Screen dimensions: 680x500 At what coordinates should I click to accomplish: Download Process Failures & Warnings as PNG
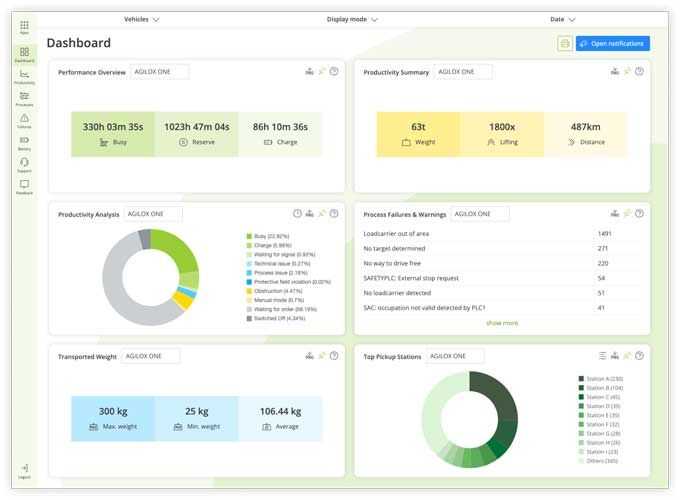[615, 213]
